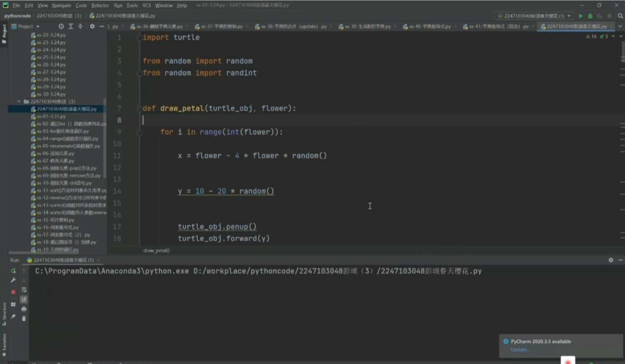The width and height of the screenshot is (625, 364).
Task: Toggle soft-wrap in the Run console
Action: 24,290
